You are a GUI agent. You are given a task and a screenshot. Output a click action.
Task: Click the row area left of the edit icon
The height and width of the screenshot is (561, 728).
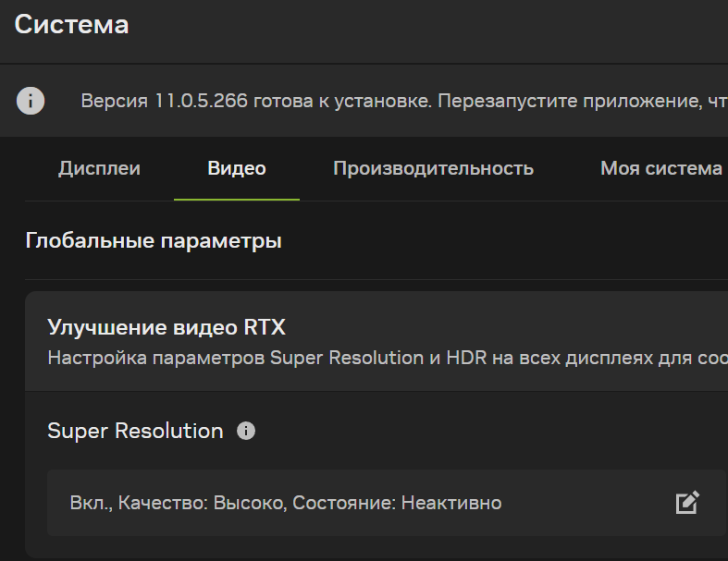click(592, 503)
